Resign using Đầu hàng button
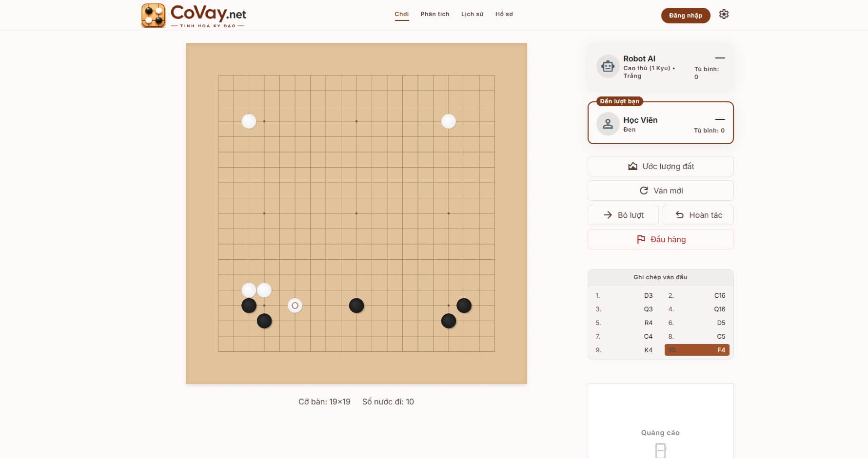This screenshot has height=459, width=868. click(x=661, y=239)
